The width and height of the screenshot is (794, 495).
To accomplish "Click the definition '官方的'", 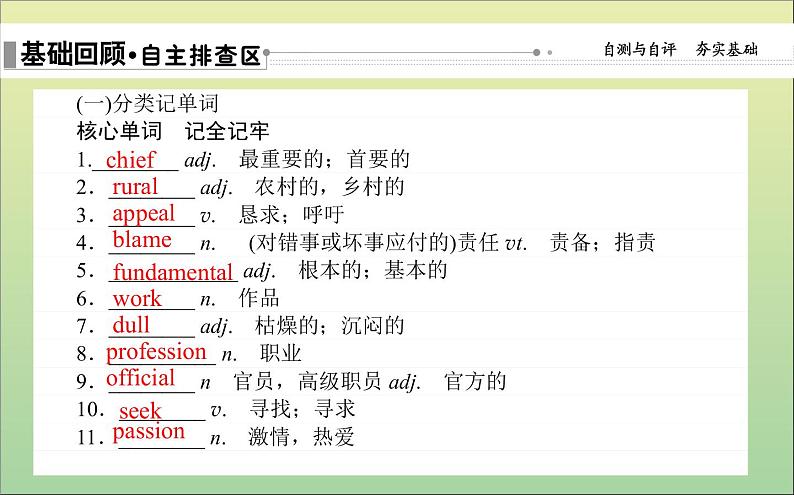I will 475,382.
